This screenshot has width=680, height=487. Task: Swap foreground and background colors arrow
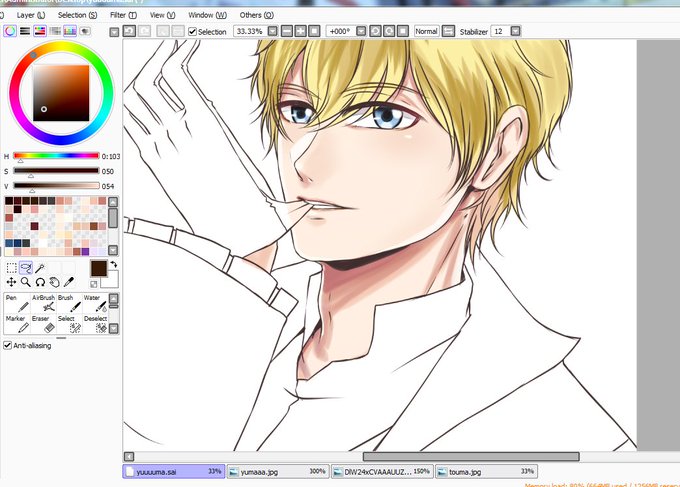pyautogui.click(x=114, y=264)
